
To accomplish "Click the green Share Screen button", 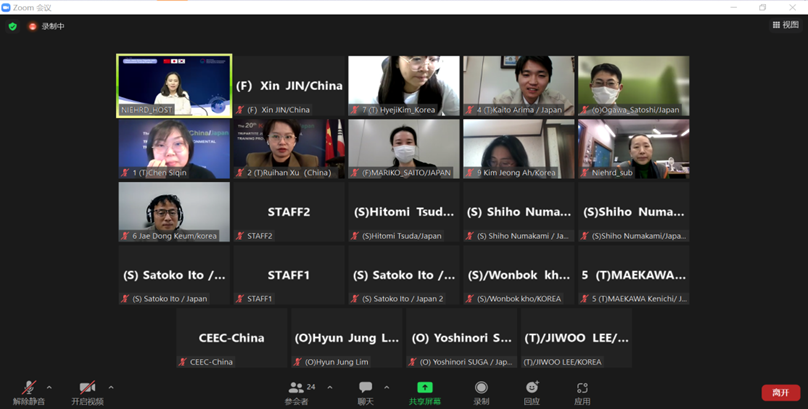I will point(424,390).
